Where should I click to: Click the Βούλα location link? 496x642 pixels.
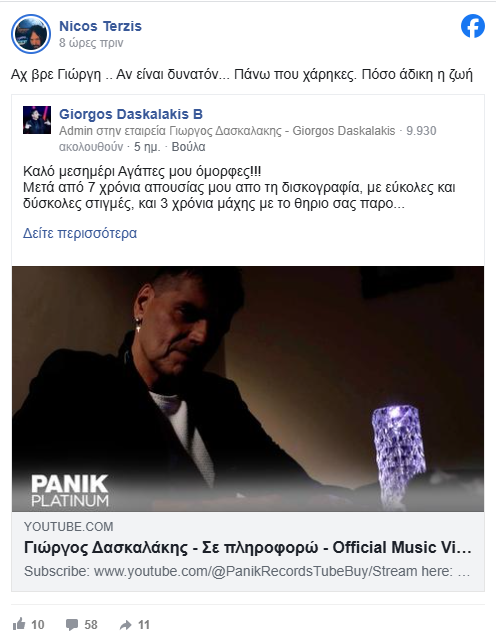[188, 147]
